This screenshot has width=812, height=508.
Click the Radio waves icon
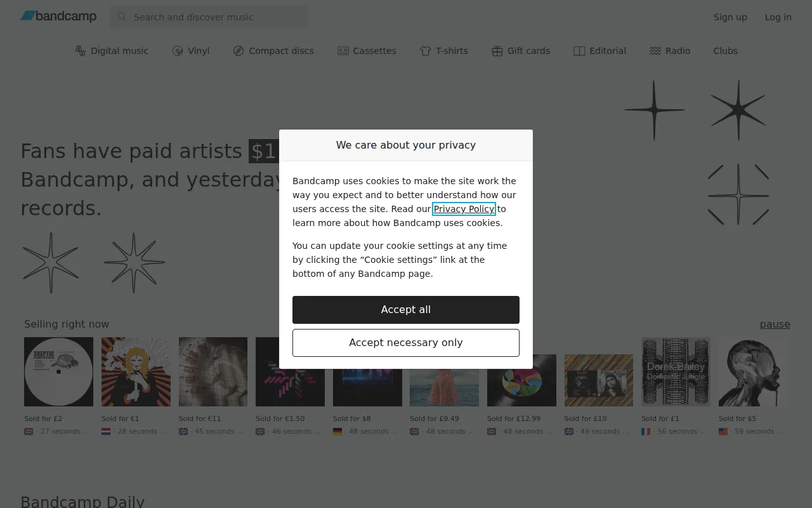(655, 51)
